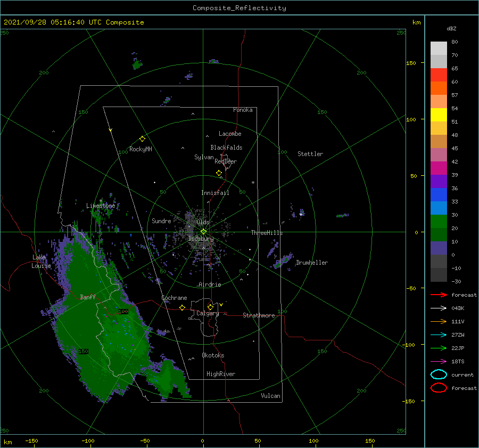479x448 pixels.
Task: Click the Limestone label
Action: 101,206
